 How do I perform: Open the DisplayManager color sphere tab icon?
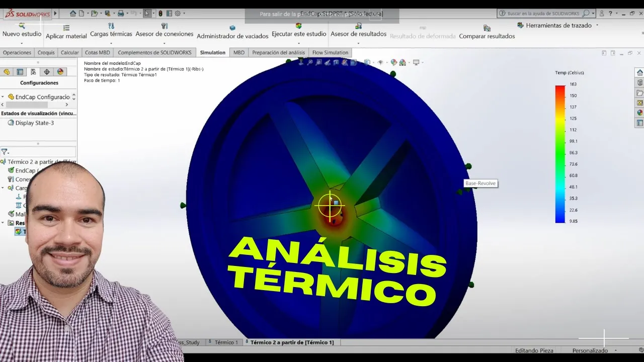point(60,72)
